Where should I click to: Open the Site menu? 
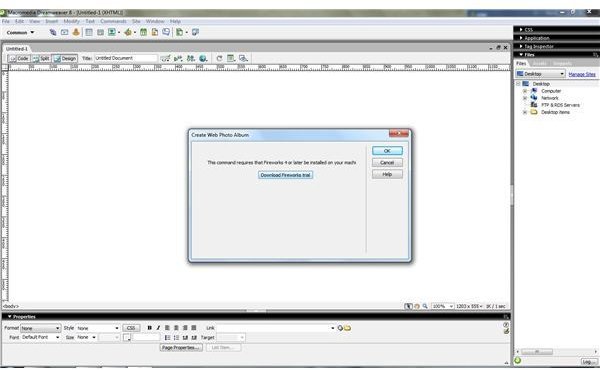coord(136,21)
